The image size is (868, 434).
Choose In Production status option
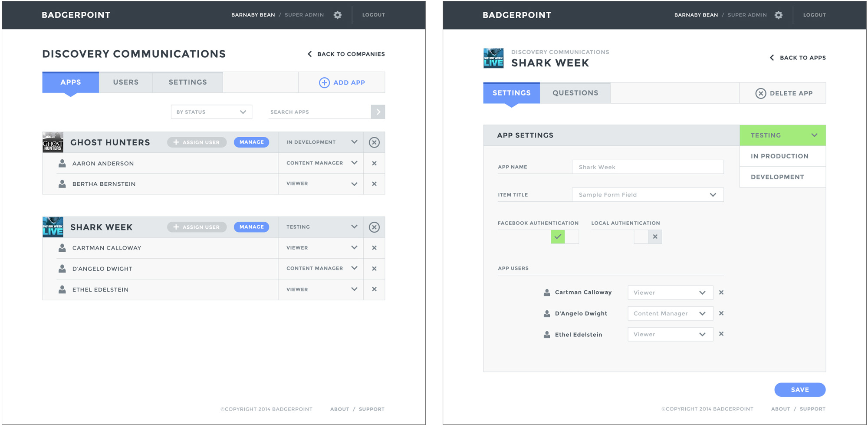coord(783,156)
